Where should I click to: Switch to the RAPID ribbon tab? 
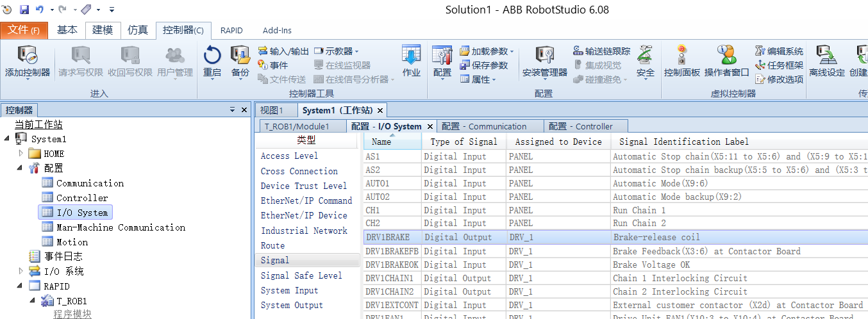coord(231,30)
